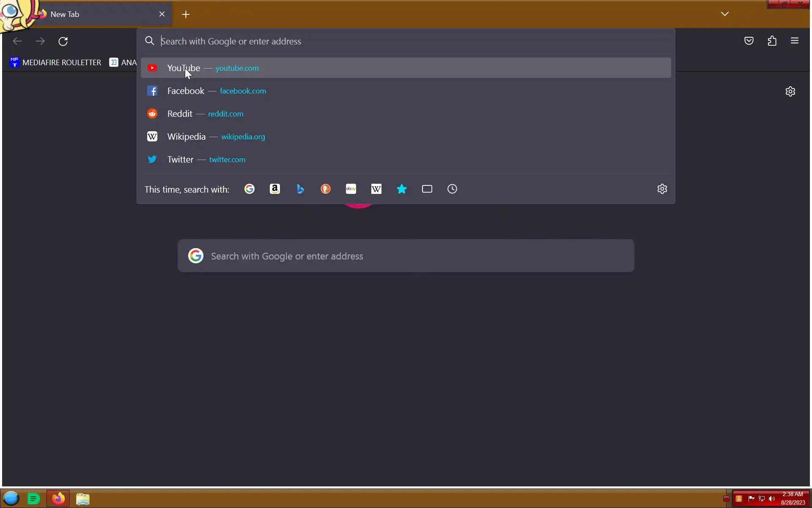The height and width of the screenshot is (508, 812).
Task: Open the Firefox hamburger application menu
Action: coord(795,41)
